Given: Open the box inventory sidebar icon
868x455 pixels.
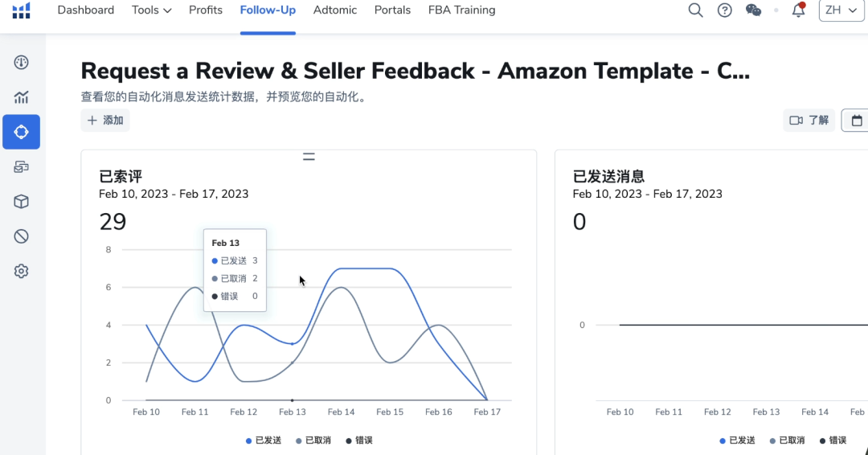Looking at the screenshot, I should tap(22, 202).
